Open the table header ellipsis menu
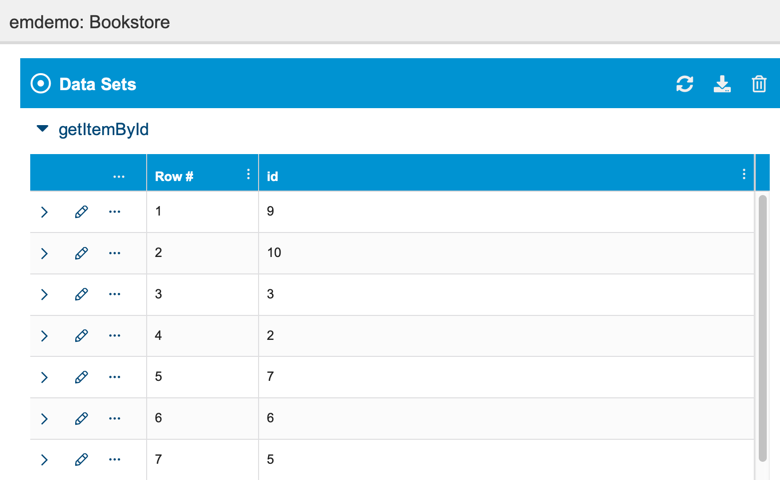Screen dimensions: 780x480 (118, 177)
